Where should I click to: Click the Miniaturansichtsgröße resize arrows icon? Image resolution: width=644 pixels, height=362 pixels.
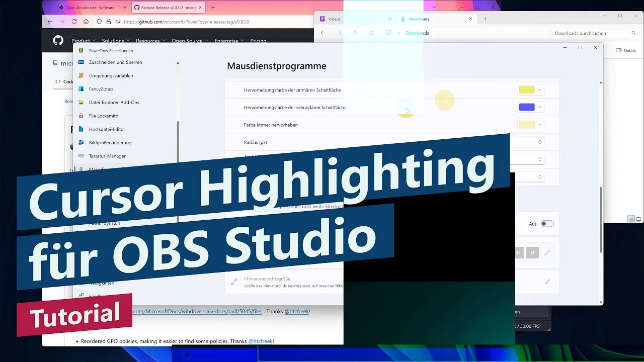234,282
